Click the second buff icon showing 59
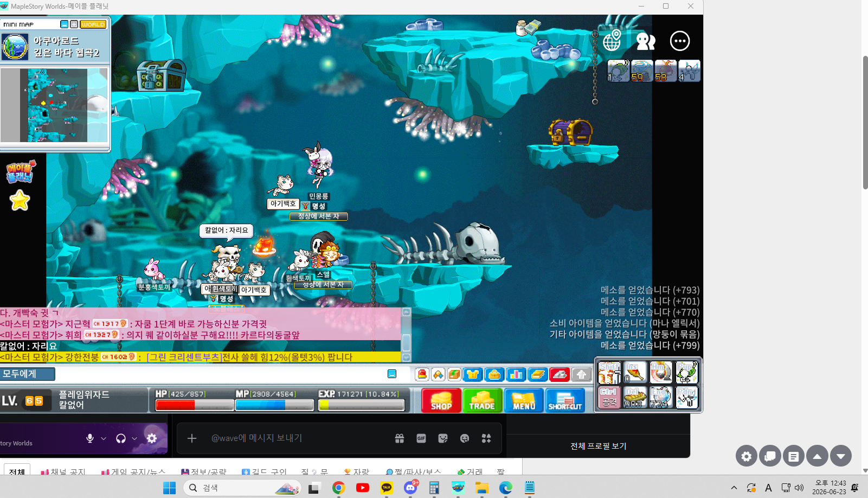 click(642, 71)
